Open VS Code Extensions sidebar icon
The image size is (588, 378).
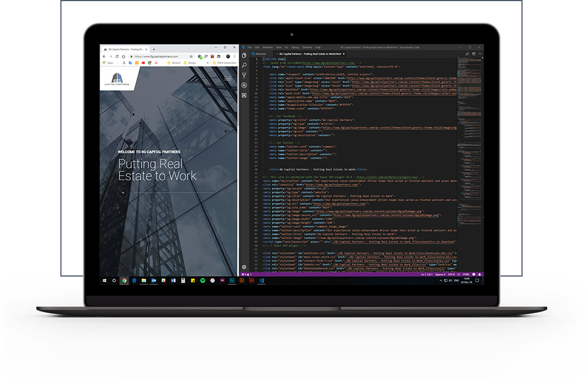[x=244, y=95]
